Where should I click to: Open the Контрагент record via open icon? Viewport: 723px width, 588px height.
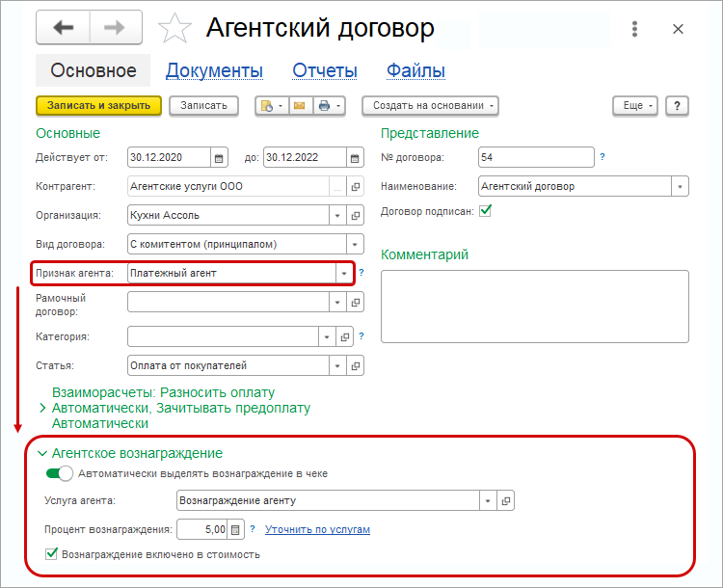(355, 187)
